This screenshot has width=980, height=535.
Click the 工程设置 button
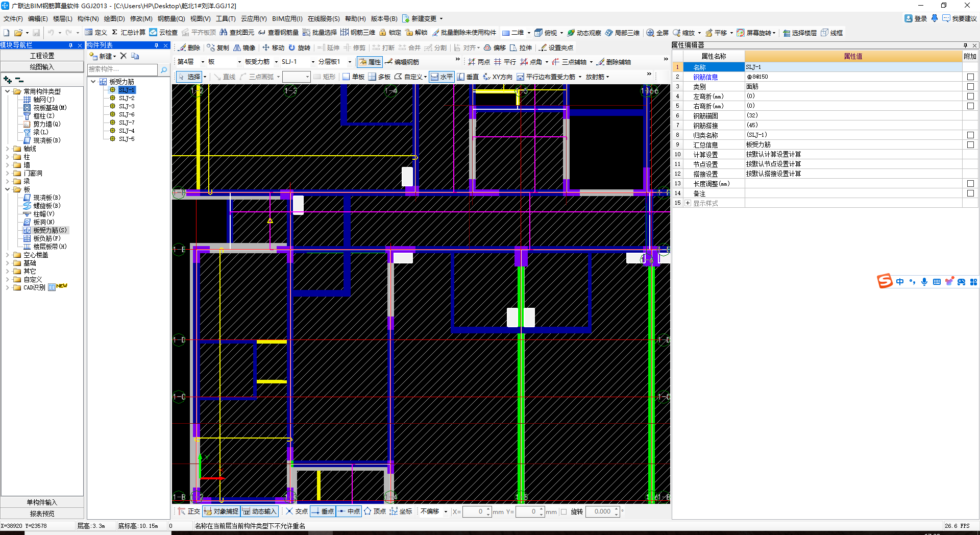tap(42, 56)
